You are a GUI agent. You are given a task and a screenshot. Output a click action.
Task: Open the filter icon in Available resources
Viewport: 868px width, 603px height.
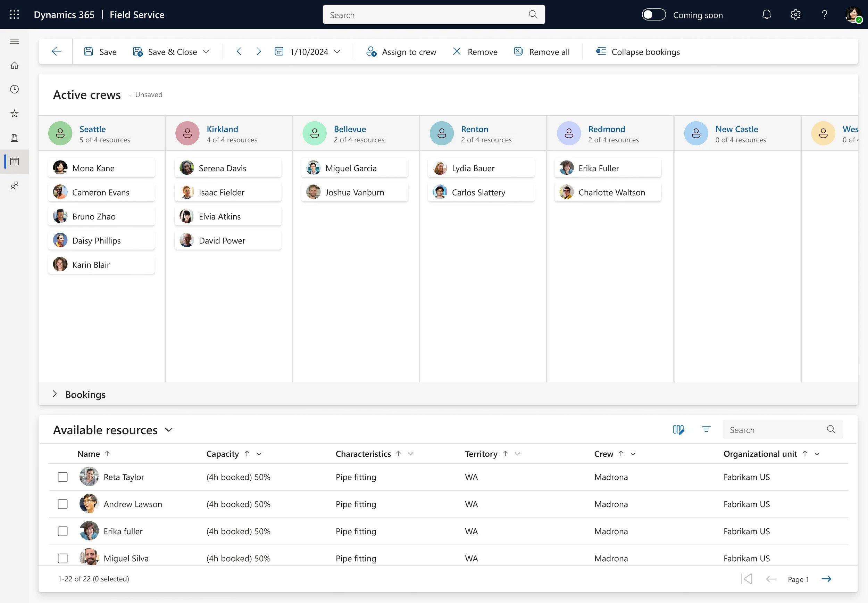pos(707,430)
